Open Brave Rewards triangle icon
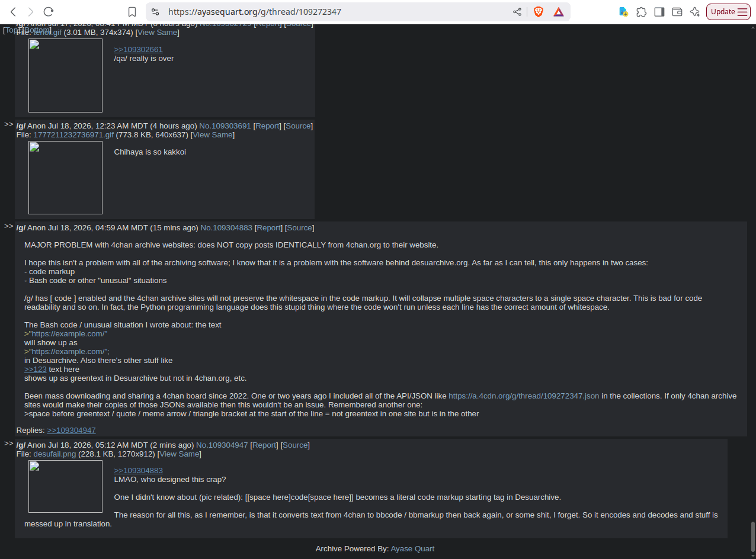 pos(559,12)
